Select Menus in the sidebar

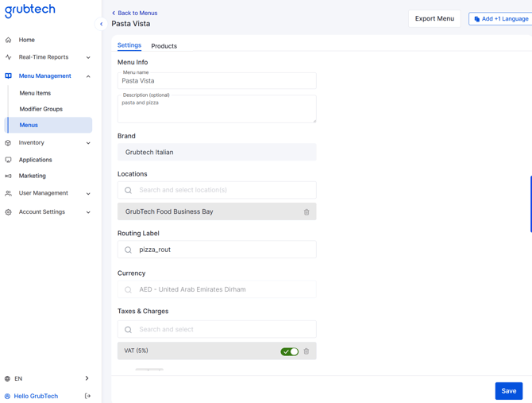pyautogui.click(x=48, y=125)
